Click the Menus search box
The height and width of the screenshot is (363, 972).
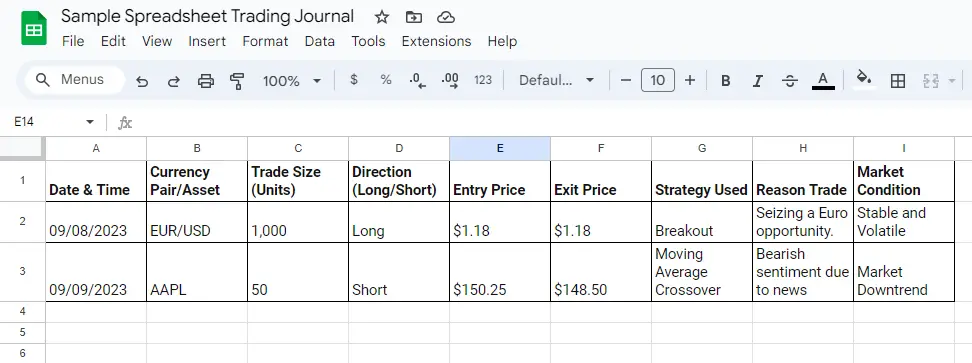(x=74, y=80)
